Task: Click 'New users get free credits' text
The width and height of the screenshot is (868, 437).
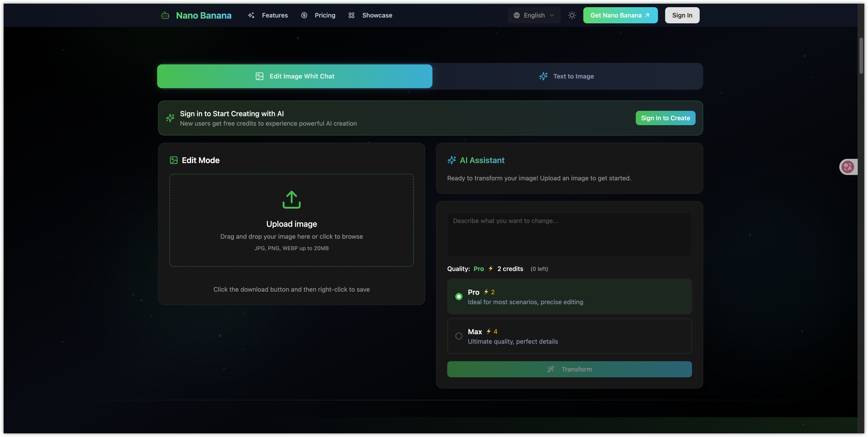Action: [x=268, y=123]
